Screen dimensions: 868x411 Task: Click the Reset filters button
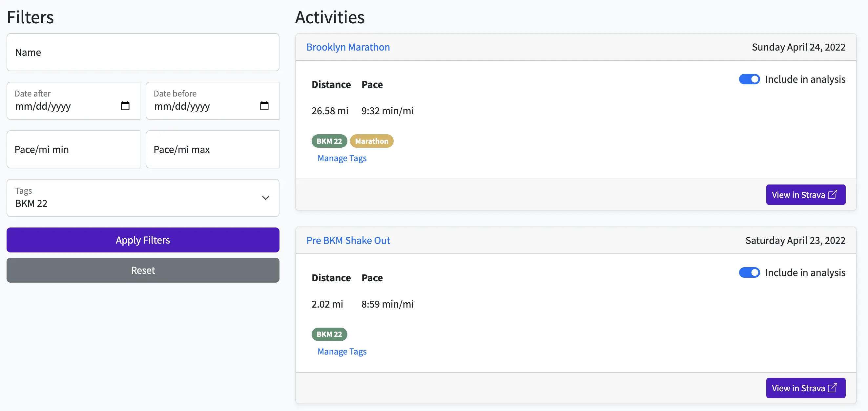(143, 270)
